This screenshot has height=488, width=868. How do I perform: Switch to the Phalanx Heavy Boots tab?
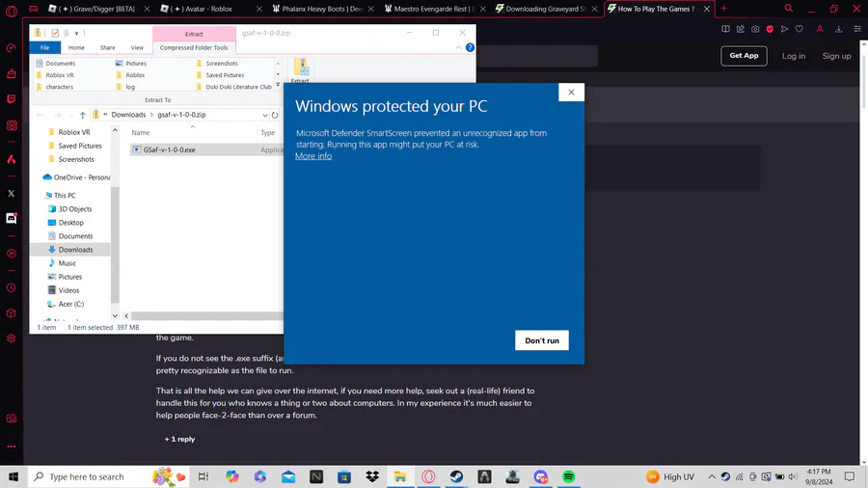click(321, 9)
